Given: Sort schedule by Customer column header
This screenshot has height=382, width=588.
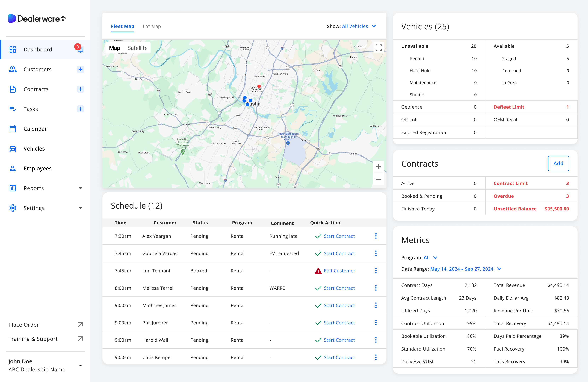Looking at the screenshot, I should (165, 223).
